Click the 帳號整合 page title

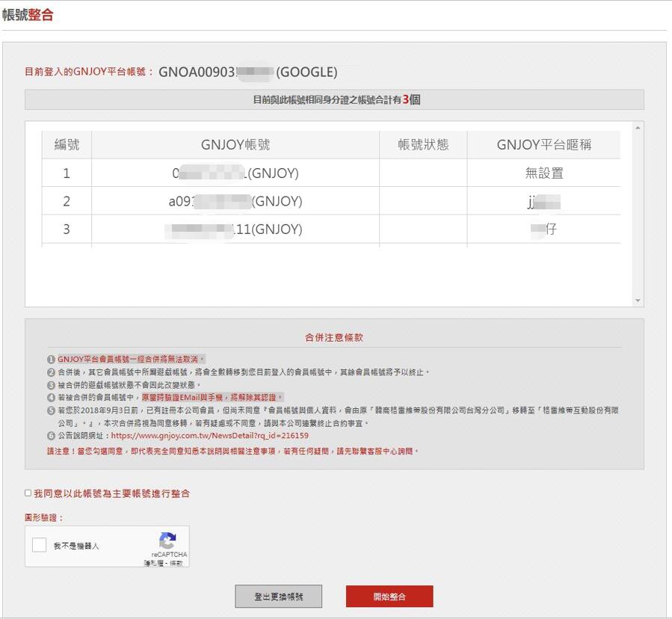click(x=28, y=15)
